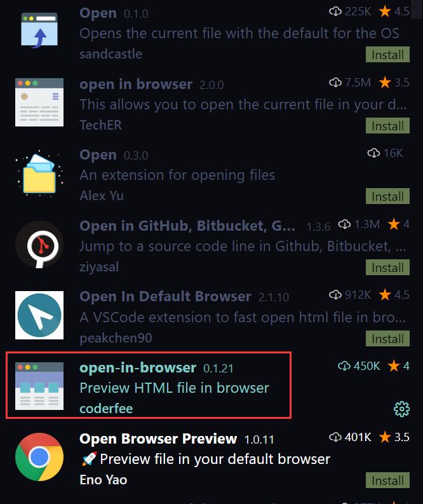Click publisher name 'Eno Yao'
The image size is (423, 504).
[x=104, y=480]
